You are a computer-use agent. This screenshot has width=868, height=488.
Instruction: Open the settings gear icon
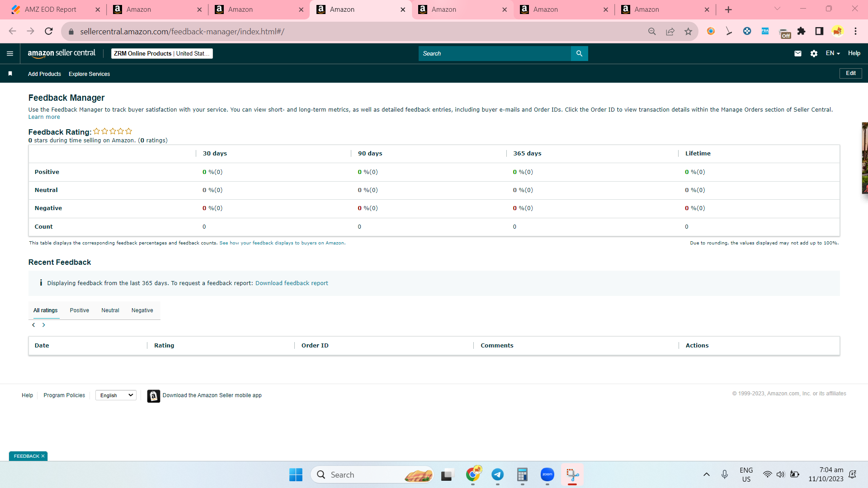814,53
